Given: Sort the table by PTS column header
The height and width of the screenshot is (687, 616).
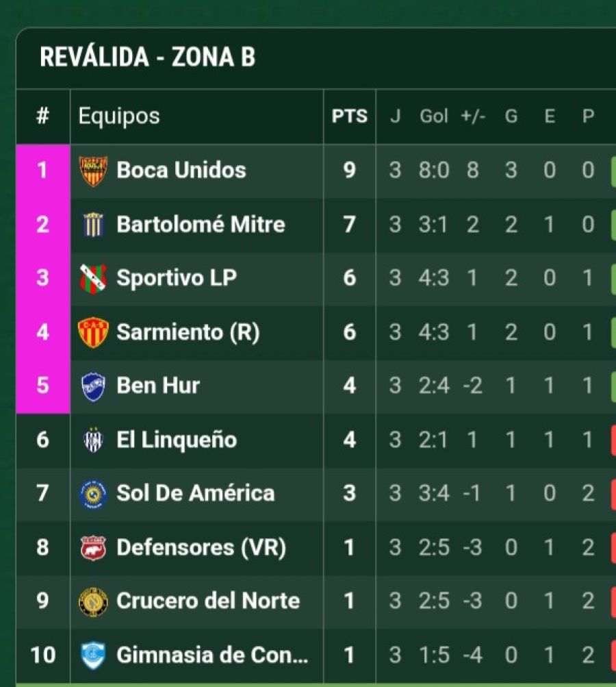Looking at the screenshot, I should click(x=349, y=116).
